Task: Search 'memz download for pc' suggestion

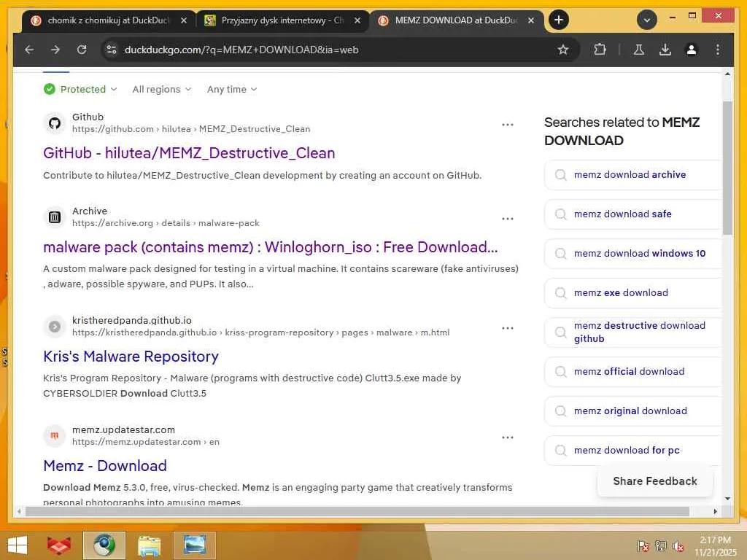Action: click(x=632, y=451)
